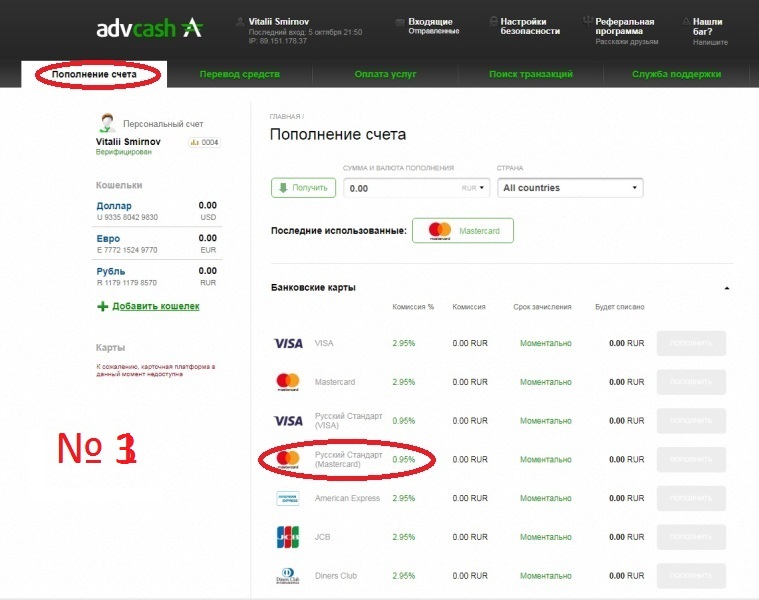Click the JCB logo
This screenshot has width=759, height=600.
[288, 537]
